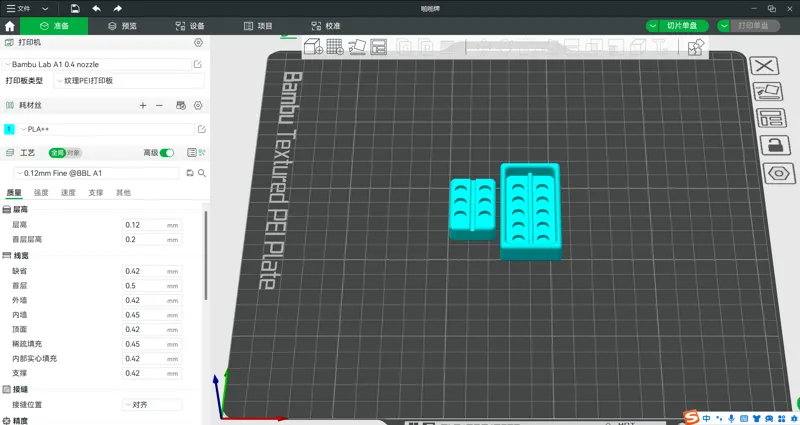Click the 顶面 line width field
The width and height of the screenshot is (800, 425).
pos(152,330)
